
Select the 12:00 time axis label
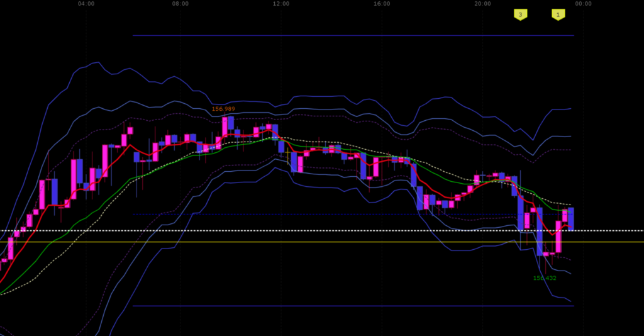[x=281, y=4]
